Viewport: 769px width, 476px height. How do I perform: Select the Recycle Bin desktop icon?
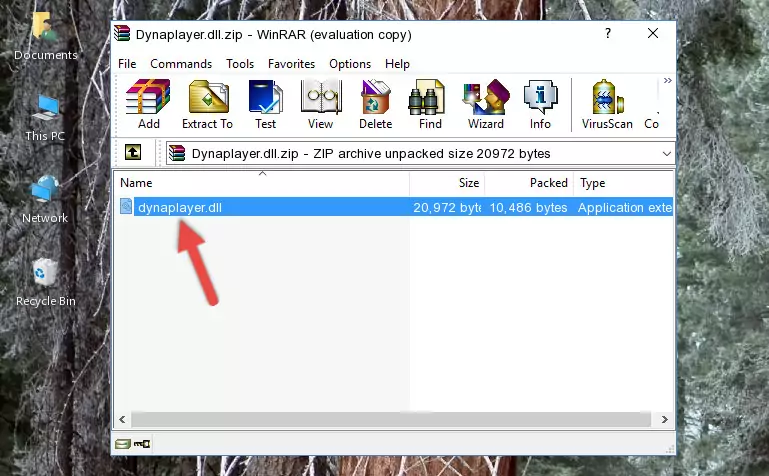46,282
